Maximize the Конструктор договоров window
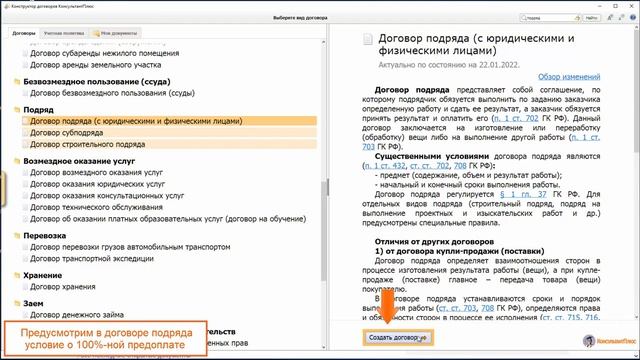This screenshot has height=360, width=640. tap(615, 6)
